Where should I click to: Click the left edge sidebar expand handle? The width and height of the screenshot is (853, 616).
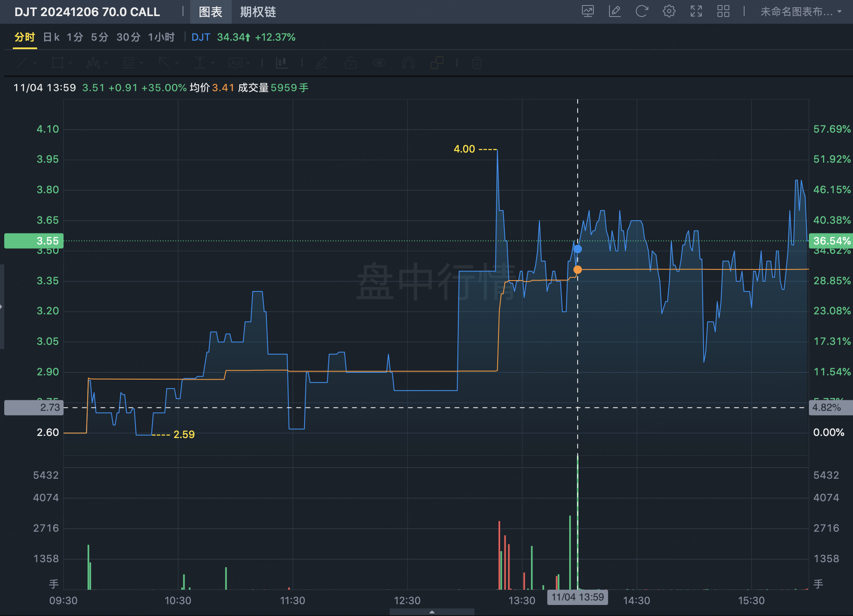point(2,306)
